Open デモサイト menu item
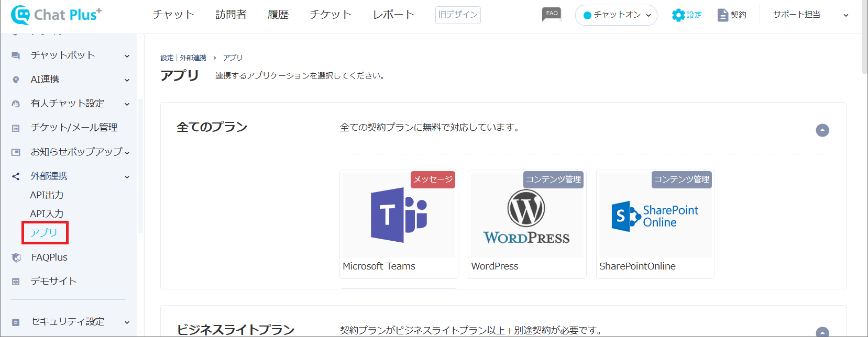The height and width of the screenshot is (337, 868). point(53,282)
